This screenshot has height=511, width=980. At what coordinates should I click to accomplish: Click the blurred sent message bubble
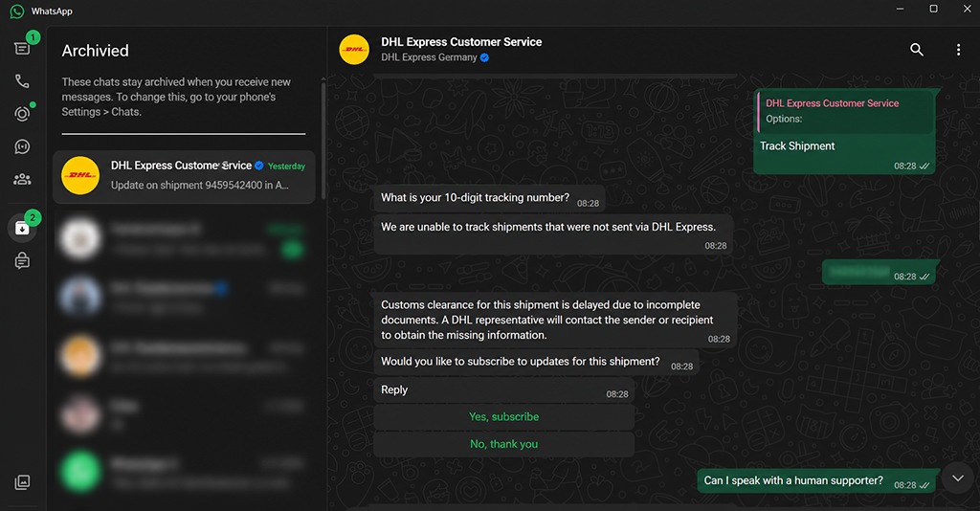[x=880, y=273]
